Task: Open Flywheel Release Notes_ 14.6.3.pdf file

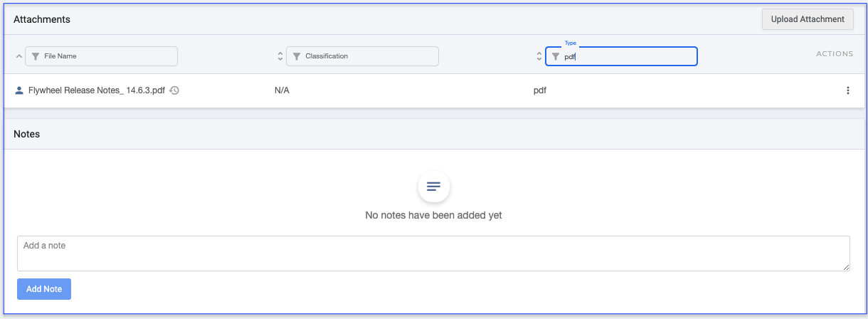Action: [96, 90]
